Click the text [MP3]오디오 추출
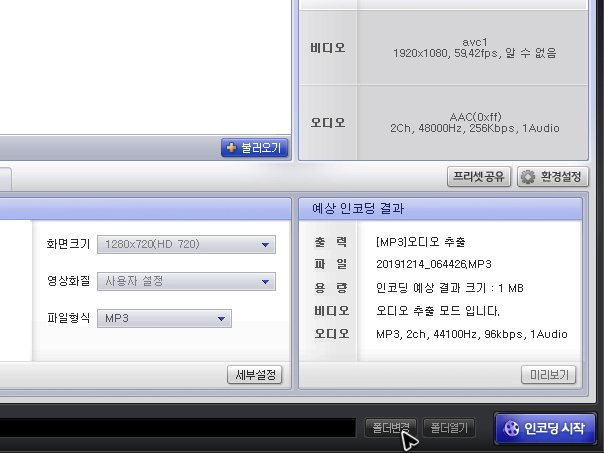The width and height of the screenshot is (604, 453). [x=421, y=242]
